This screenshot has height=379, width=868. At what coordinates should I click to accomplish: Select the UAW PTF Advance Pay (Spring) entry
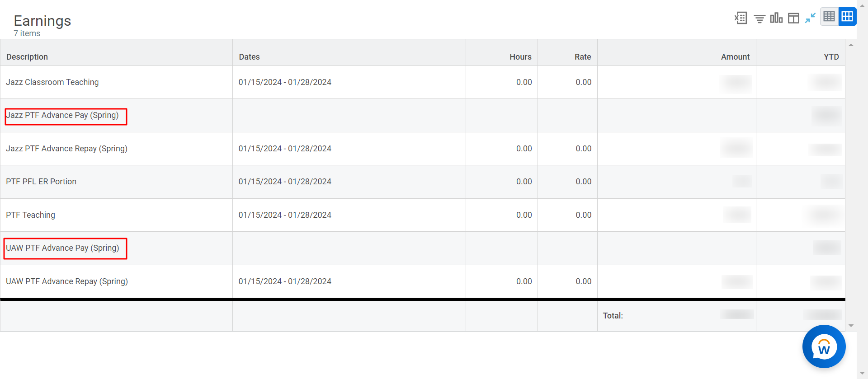[62, 248]
